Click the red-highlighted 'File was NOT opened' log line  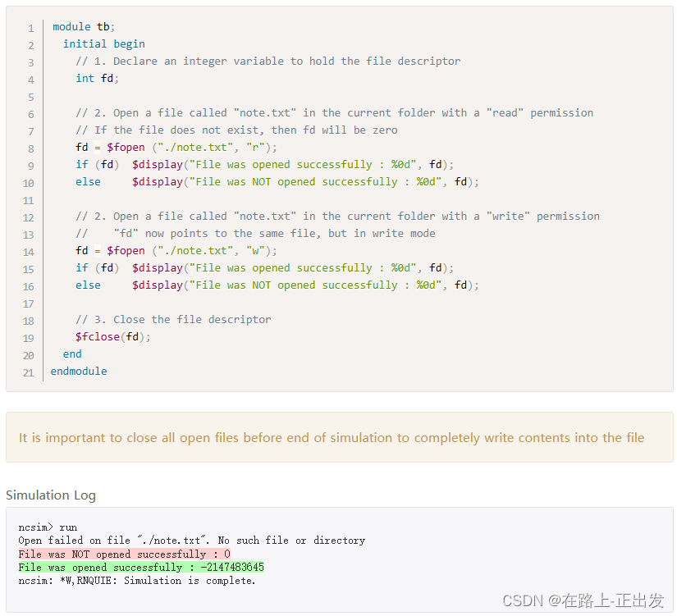pos(125,554)
